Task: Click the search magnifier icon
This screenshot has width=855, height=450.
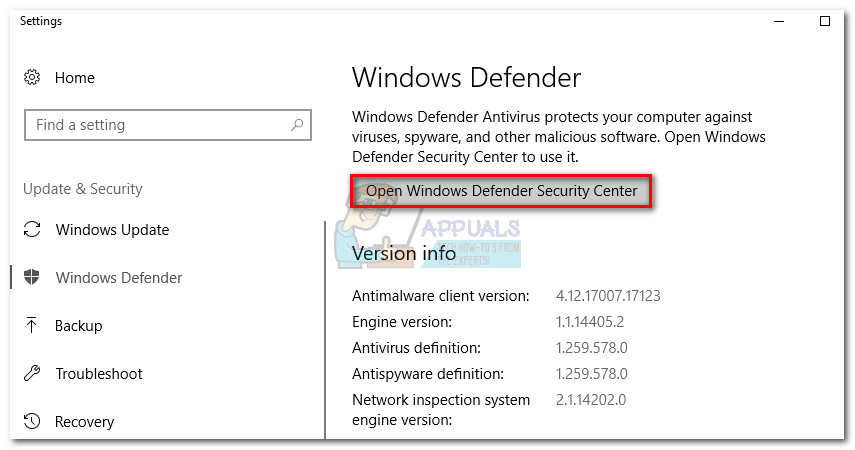Action: [297, 125]
